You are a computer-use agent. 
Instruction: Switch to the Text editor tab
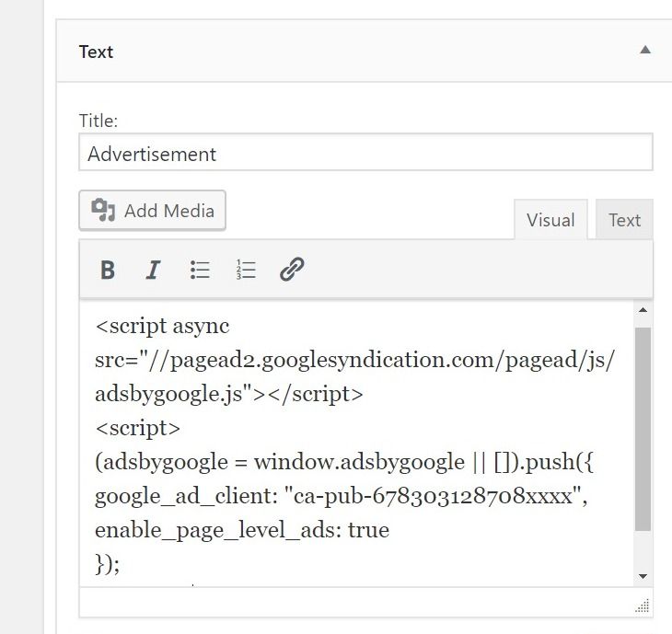[x=624, y=220]
